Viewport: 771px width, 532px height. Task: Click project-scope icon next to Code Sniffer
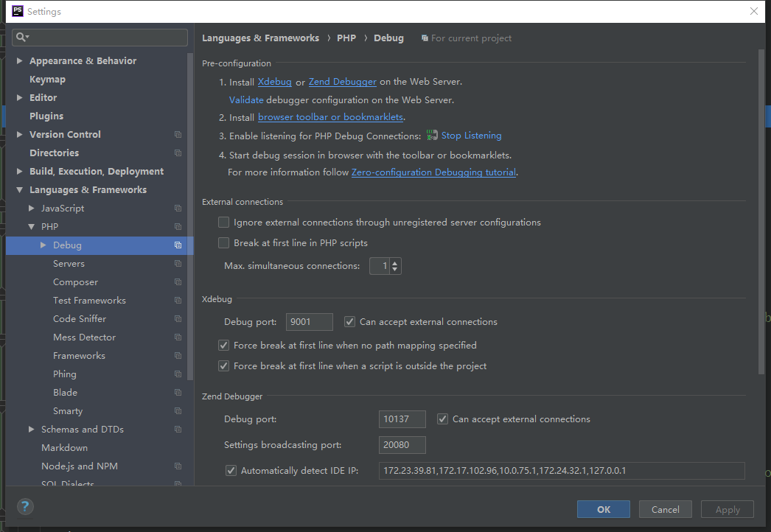pyautogui.click(x=178, y=319)
